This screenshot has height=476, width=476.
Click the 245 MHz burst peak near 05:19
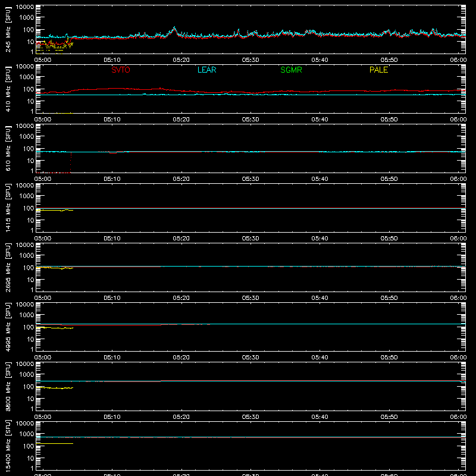tap(174, 28)
